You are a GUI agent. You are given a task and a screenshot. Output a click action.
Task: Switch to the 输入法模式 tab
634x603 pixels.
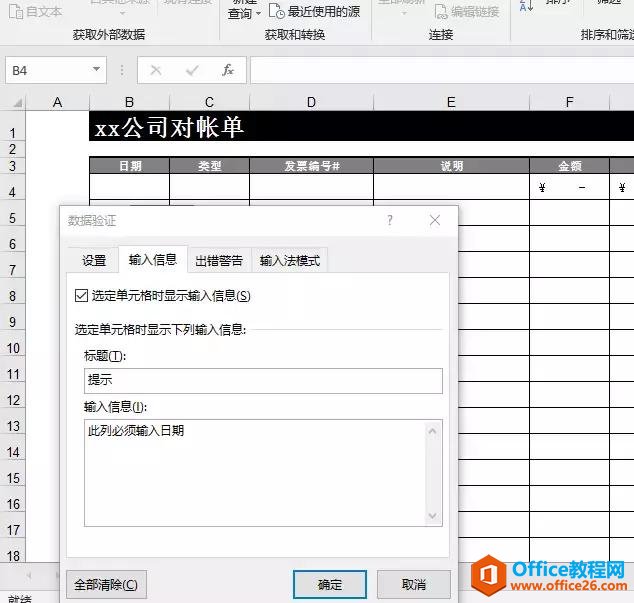[290, 260]
